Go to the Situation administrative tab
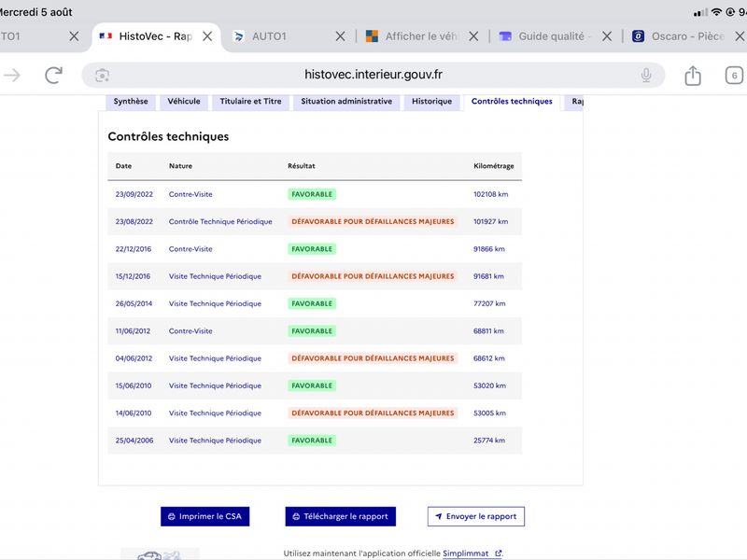Screen dimensions: 747x560 point(346,102)
